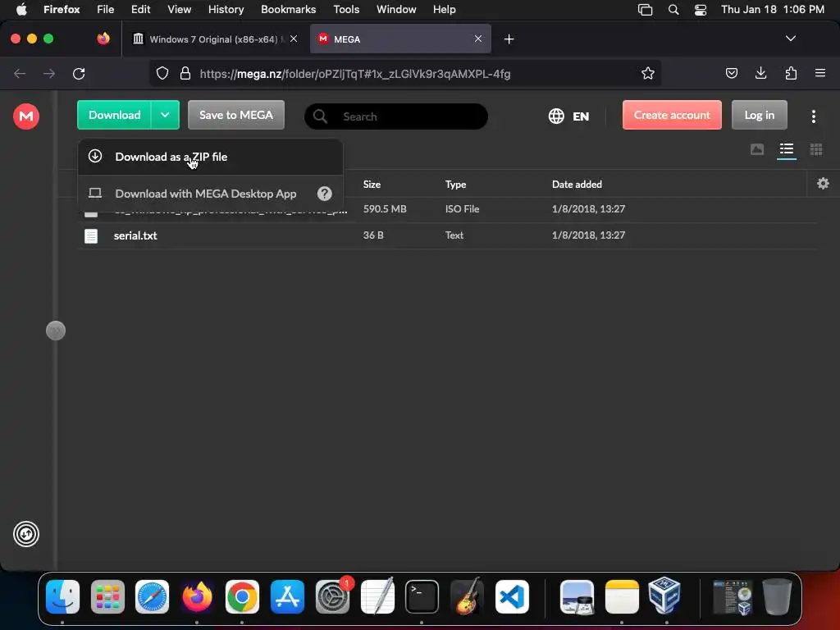Switch to grid thumbnail view
The image size is (840, 630).
(816, 149)
